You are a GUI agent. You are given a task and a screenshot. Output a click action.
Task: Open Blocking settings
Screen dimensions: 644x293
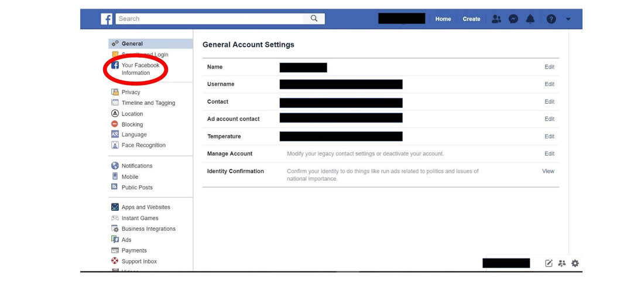click(x=132, y=124)
